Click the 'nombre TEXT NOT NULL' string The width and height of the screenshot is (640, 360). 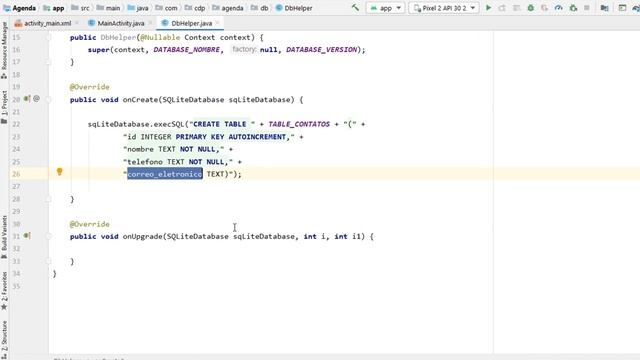coord(173,149)
